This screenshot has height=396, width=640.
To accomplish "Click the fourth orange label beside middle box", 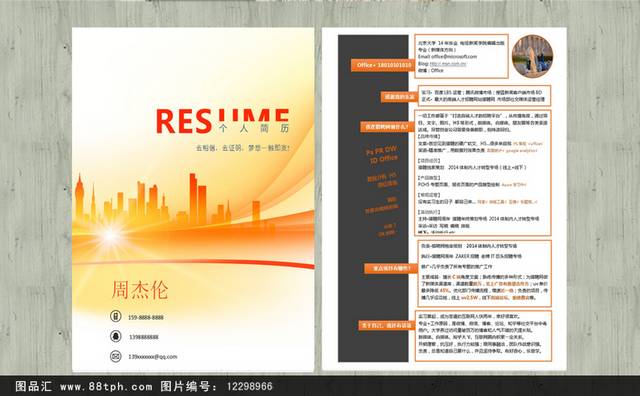I will (x=390, y=268).
